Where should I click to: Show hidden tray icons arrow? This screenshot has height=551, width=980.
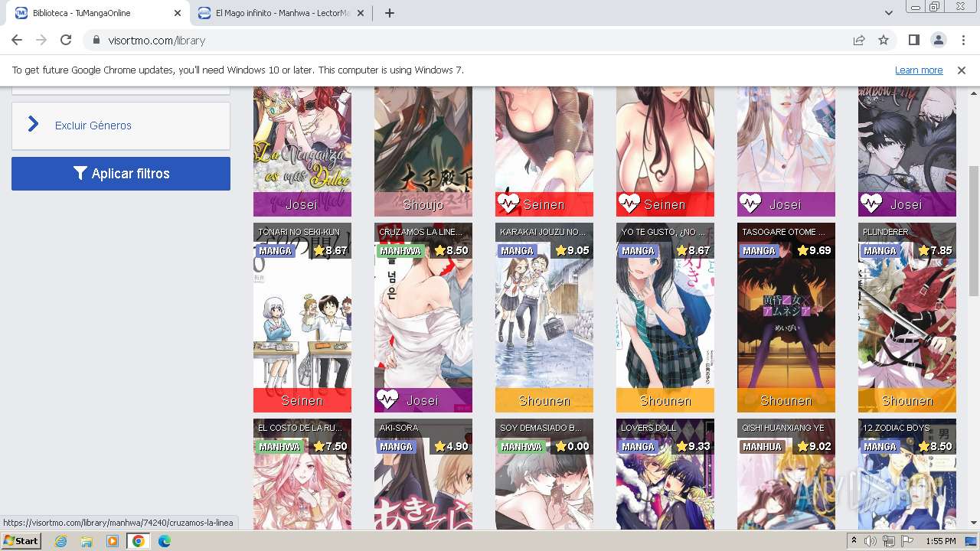pos(854,541)
